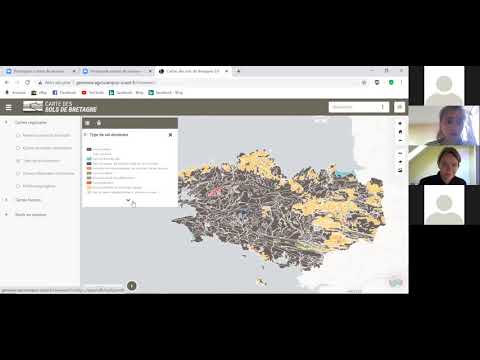The image size is (480, 360).
Task: Go back using the browser back arrow
Action: (7, 82)
